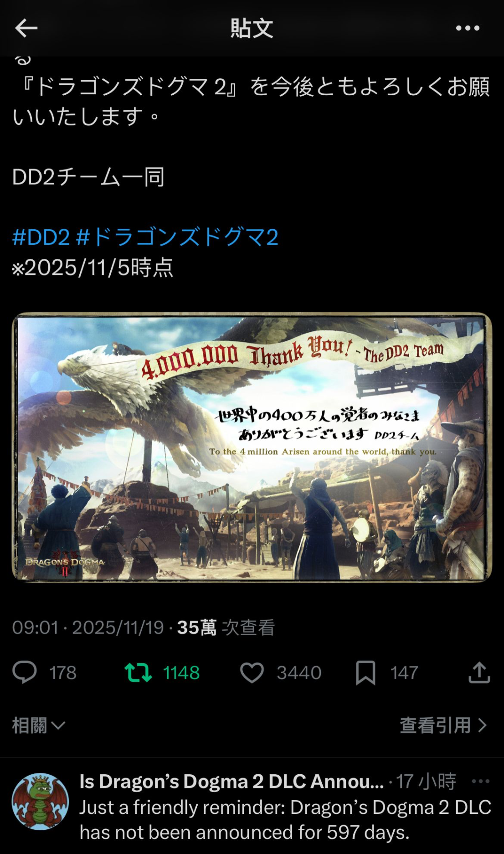This screenshot has width=504, height=854.
Task: Toggle the bookmark icon
Action: tap(365, 673)
